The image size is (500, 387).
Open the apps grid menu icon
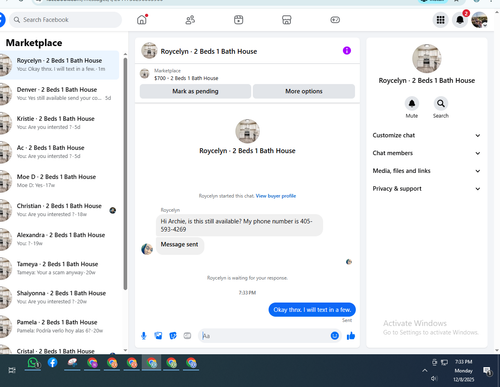(x=440, y=20)
